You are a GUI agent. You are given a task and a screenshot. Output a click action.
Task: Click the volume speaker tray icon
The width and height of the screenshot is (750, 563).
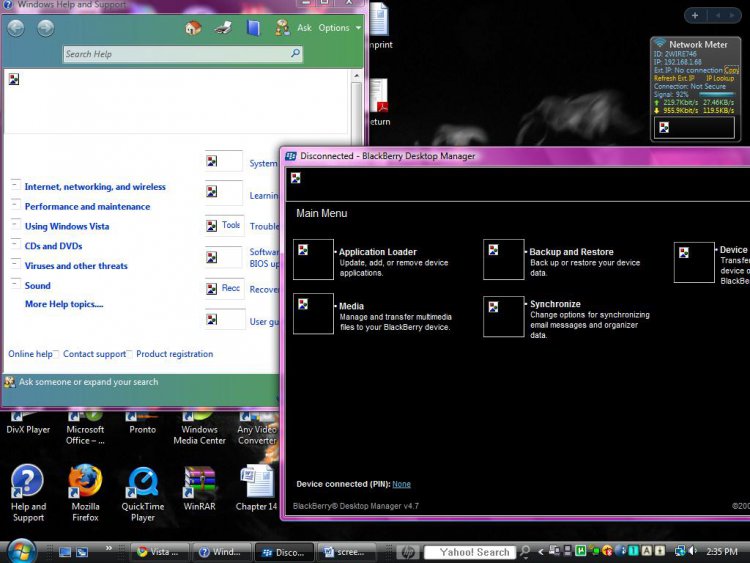tap(692, 551)
